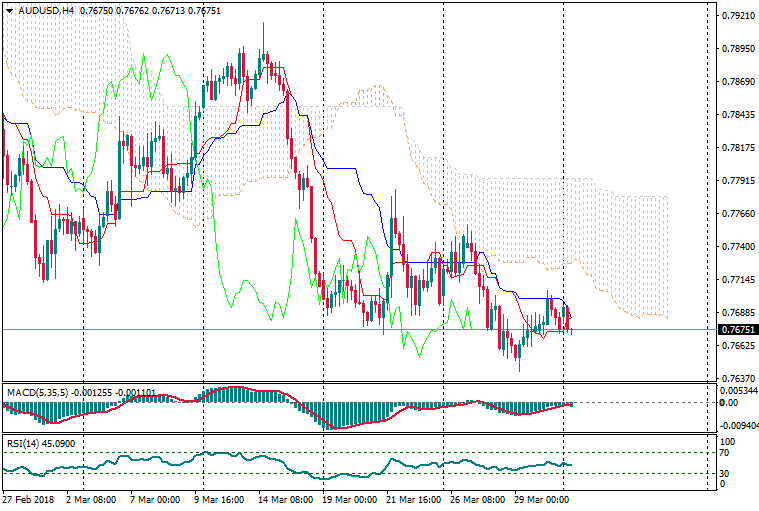Click the 0.76370 price scale label
This screenshot has height=511, width=759.
[x=738, y=378]
